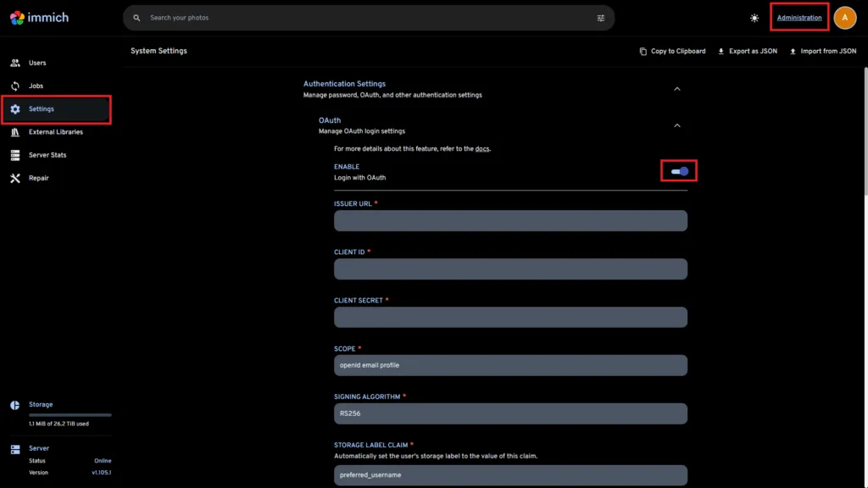Screen dimensions: 868x488
Task: Collapse the Authentication Settings section
Action: (676, 88)
